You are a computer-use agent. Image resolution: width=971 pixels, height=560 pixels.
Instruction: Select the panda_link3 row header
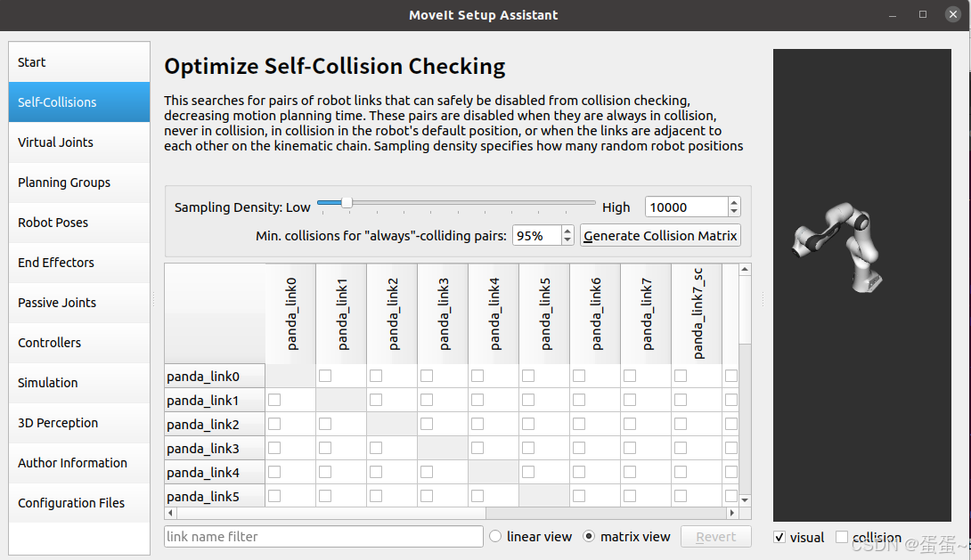[x=215, y=449]
